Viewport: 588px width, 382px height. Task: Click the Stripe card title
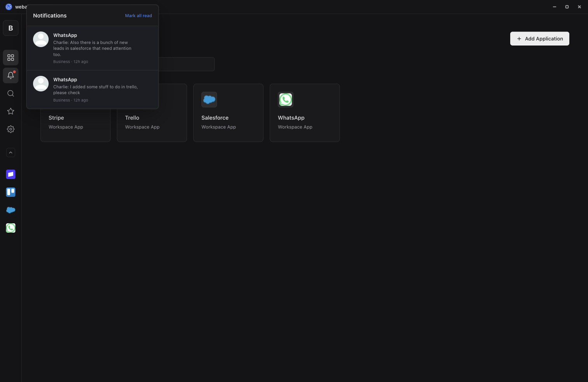[x=56, y=118]
